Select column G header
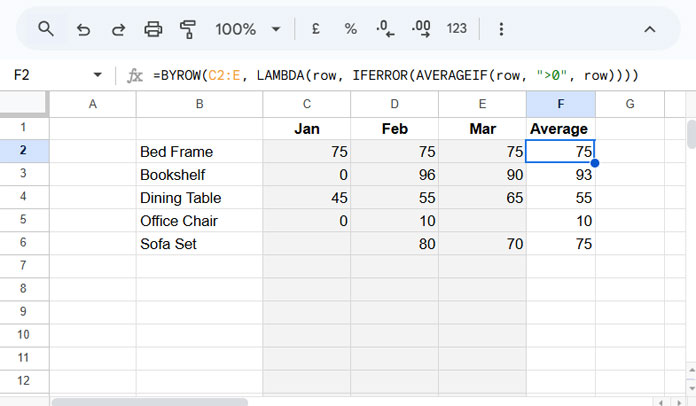 (x=630, y=104)
